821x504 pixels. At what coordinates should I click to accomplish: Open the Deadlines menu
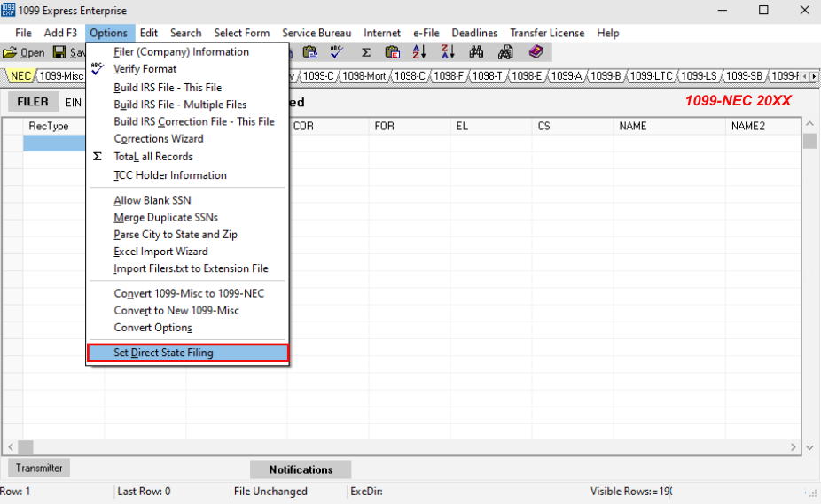tap(474, 33)
